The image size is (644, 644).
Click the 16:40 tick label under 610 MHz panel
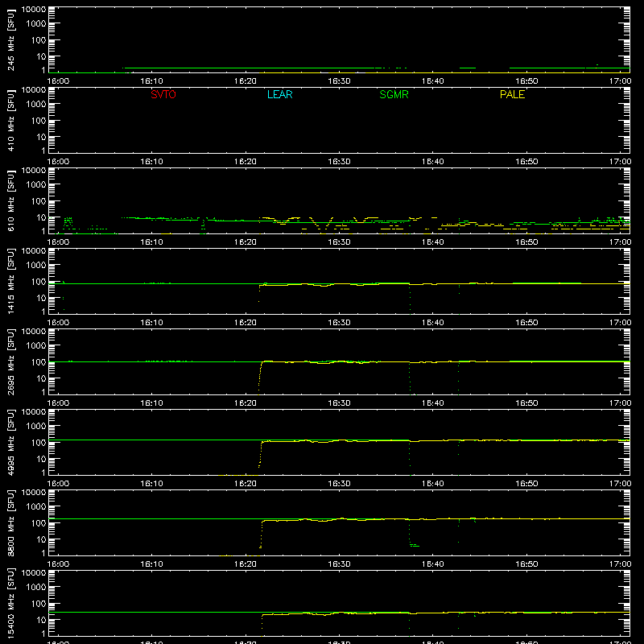[433, 242]
